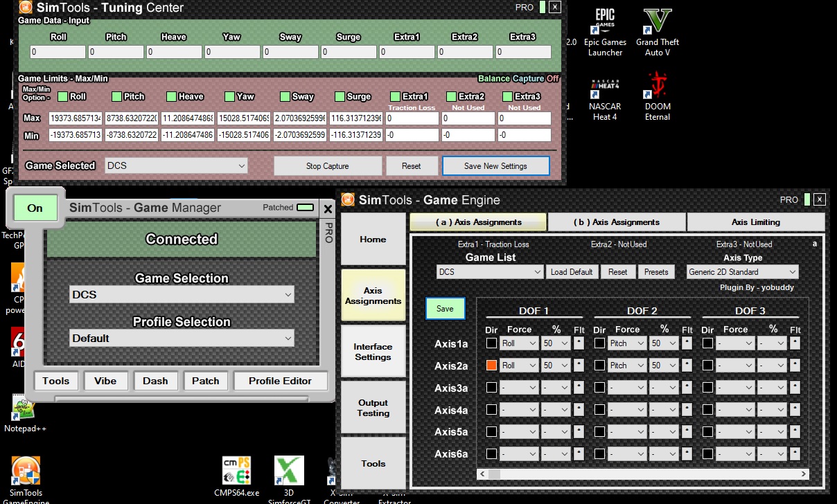Launch DOOM Eternal desktop shortcut
The width and height of the screenshot is (837, 504).
658,96
